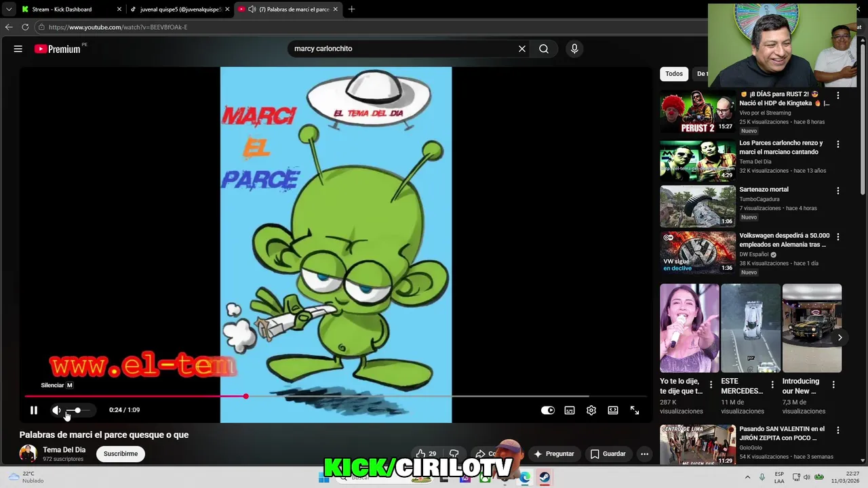This screenshot has width=868, height=488.
Task: Open the player settings gear
Action: point(591,410)
